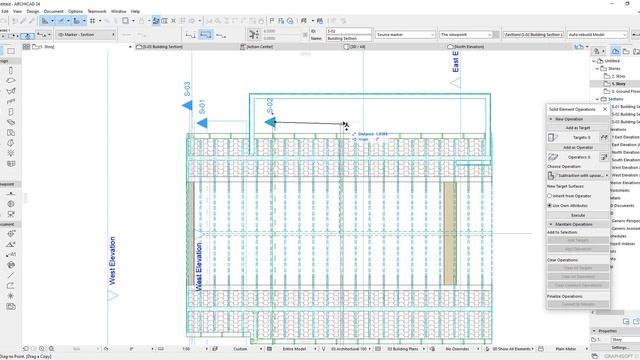Screen dimensions: 640x360
Task: Select the Lamp tool in toolbox
Action: 11,153
